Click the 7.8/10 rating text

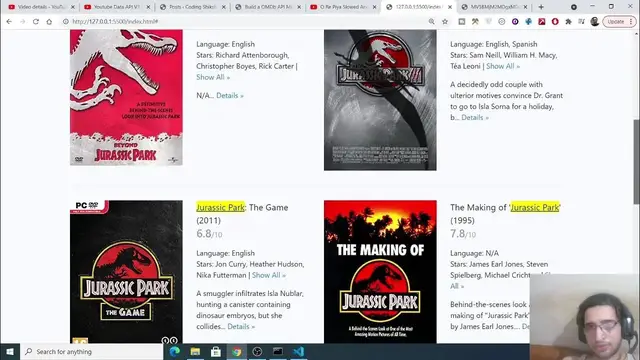[x=463, y=234]
